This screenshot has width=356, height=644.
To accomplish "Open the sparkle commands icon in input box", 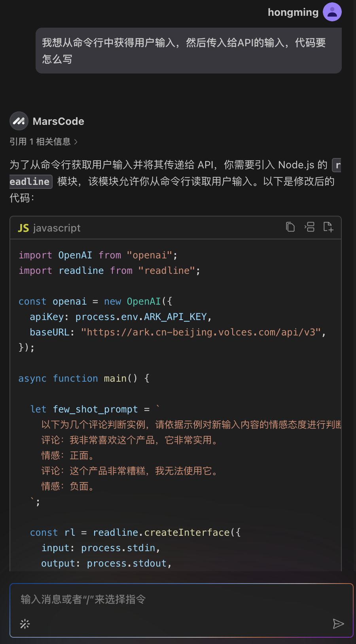I will click(25, 624).
